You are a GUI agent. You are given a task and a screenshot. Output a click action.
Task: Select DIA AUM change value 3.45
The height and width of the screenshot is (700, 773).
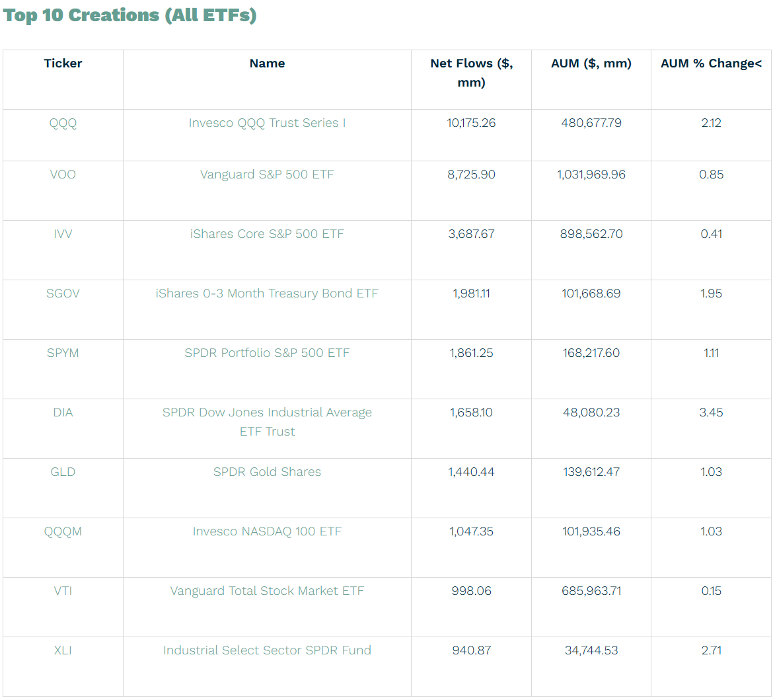click(711, 413)
